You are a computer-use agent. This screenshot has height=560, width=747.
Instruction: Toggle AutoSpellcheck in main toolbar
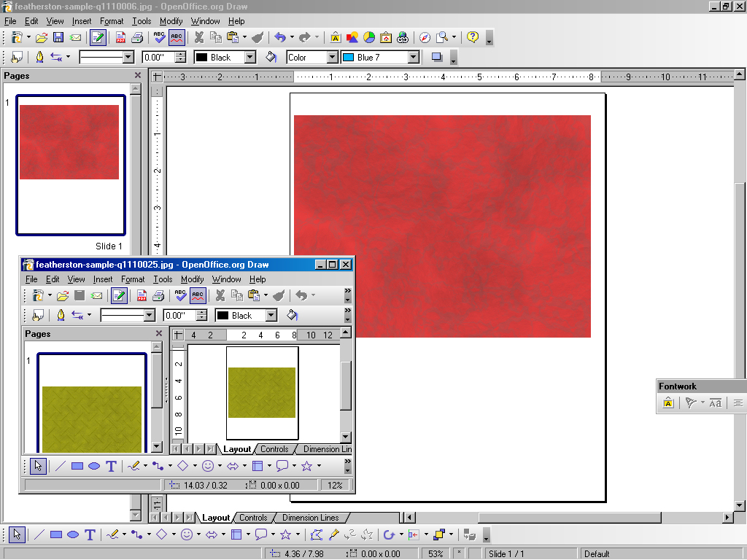pyautogui.click(x=177, y=37)
